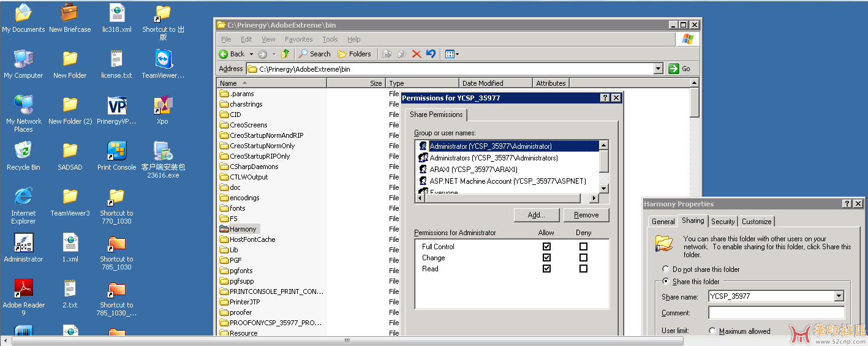Screen dimensions: 868x346
Task: Open Shortcut to 770_1030 folder icon
Action: pyautogui.click(x=116, y=206)
